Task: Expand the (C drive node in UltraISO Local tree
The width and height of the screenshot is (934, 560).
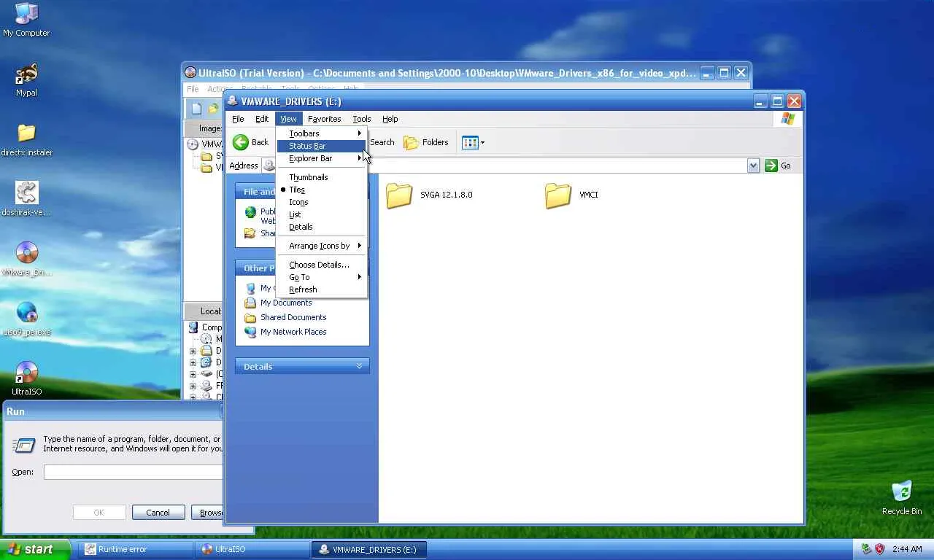Action: point(193,374)
